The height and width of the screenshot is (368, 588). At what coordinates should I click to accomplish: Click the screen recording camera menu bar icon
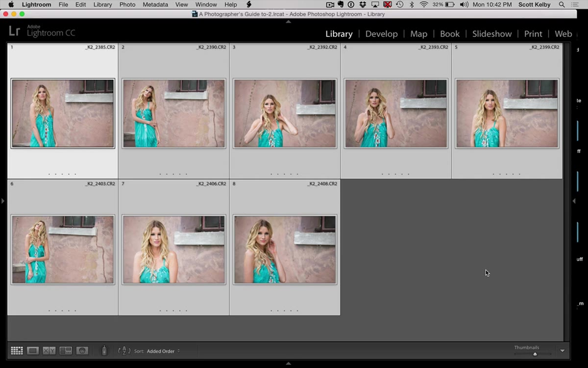tap(330, 4)
